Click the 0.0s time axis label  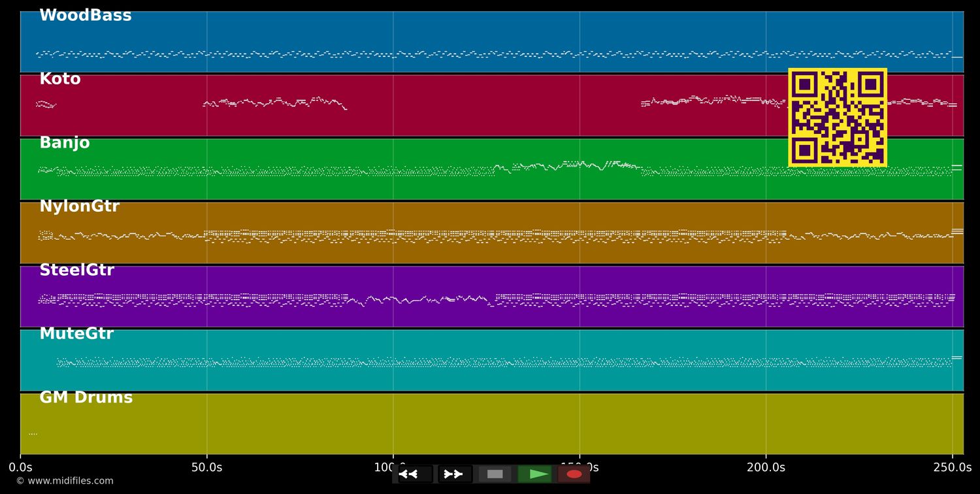coord(20,468)
